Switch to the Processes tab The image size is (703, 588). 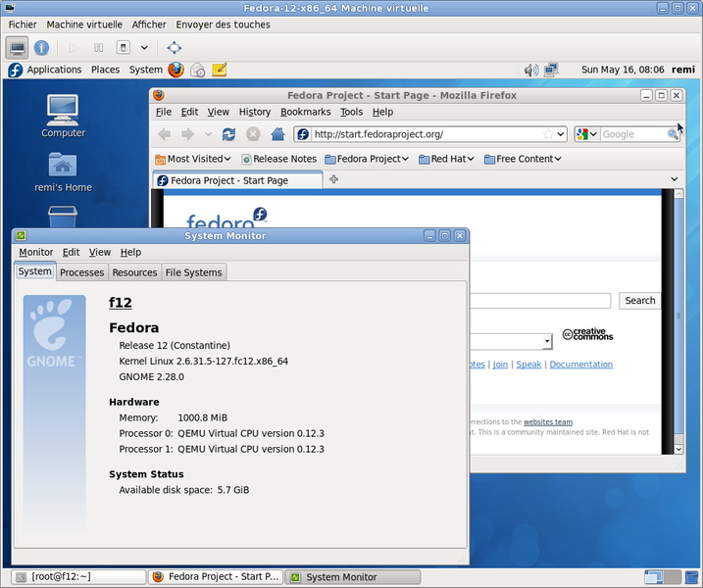[81, 272]
